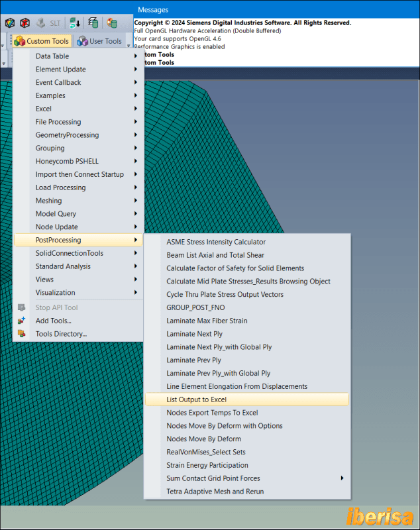
Task: Open the Load Processing submenu
Action: (x=78, y=187)
